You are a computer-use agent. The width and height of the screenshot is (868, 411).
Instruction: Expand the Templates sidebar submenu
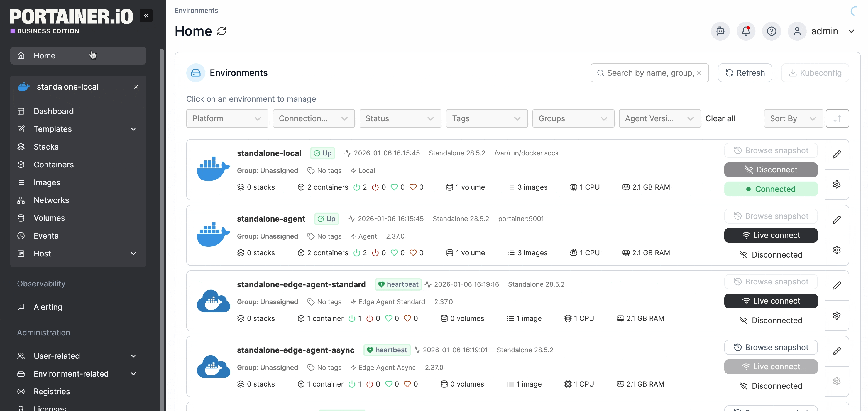(x=133, y=129)
